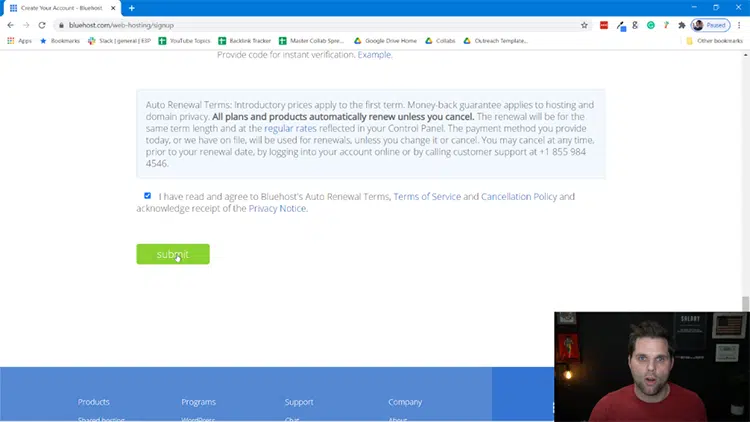Uncheck the Auto Renewal Terms agreement checkbox
750x422 pixels.
tap(148, 196)
